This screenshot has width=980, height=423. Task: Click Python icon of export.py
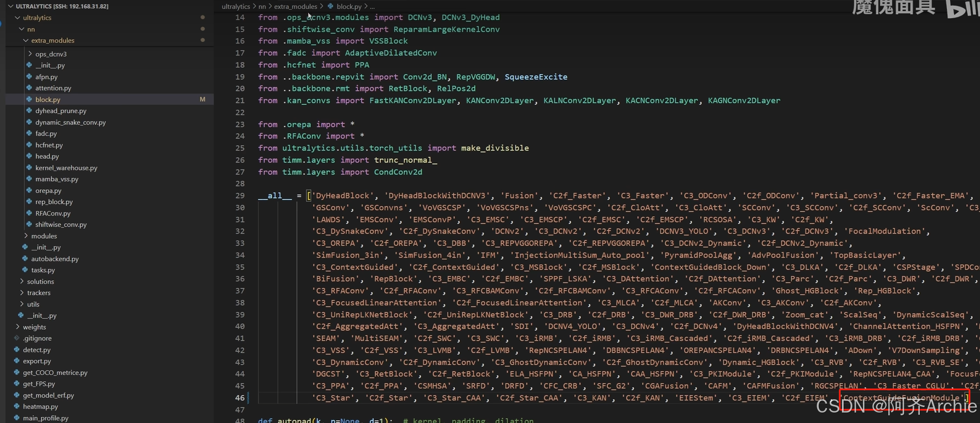[17, 361]
